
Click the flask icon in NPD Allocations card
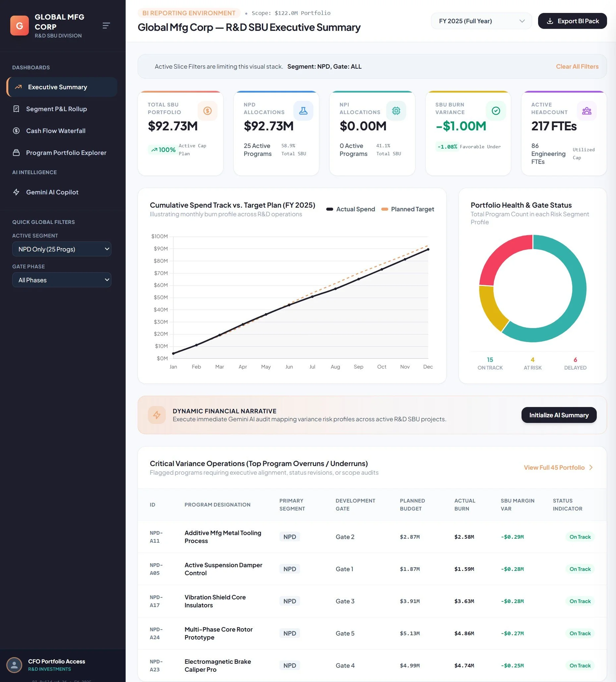[303, 110]
